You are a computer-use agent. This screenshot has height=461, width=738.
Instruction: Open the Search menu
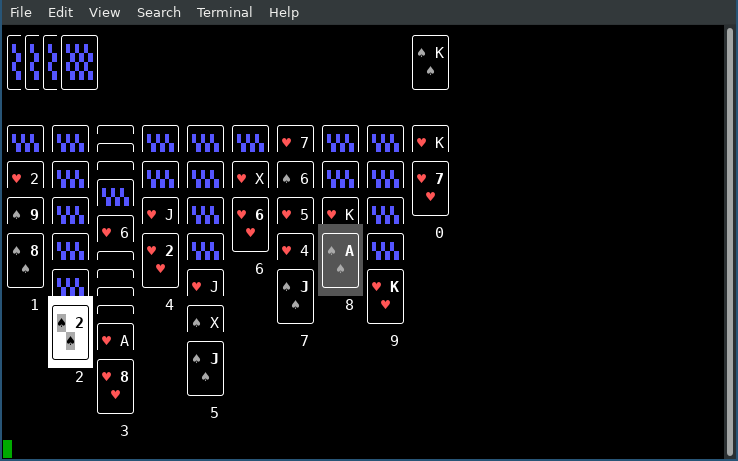(159, 12)
